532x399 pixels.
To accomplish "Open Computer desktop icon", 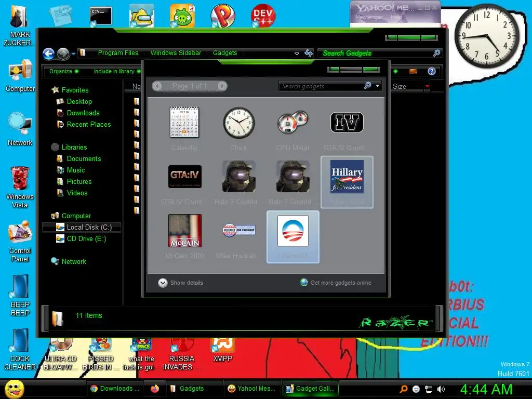I will click(x=20, y=75).
